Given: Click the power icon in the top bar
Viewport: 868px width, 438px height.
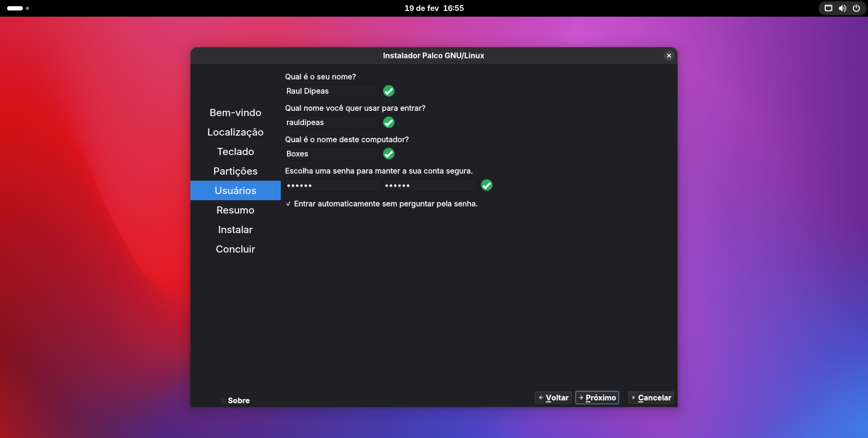Looking at the screenshot, I should [856, 8].
